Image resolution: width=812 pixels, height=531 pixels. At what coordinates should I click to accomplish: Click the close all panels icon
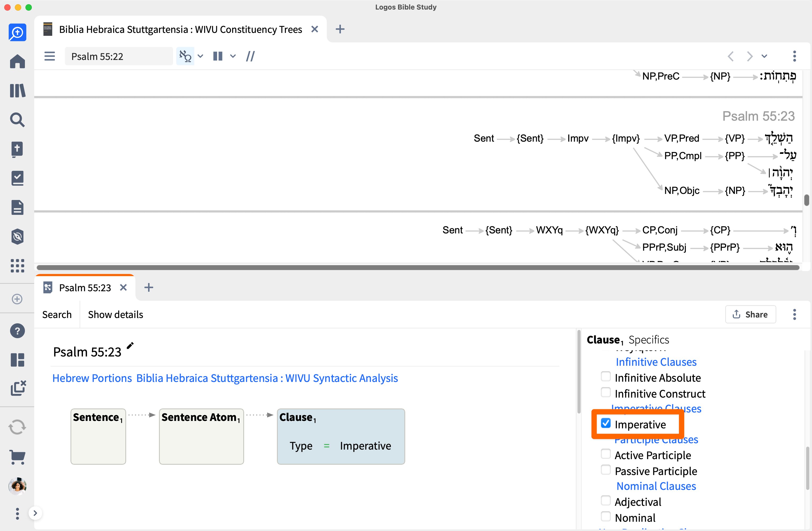pos(18,388)
